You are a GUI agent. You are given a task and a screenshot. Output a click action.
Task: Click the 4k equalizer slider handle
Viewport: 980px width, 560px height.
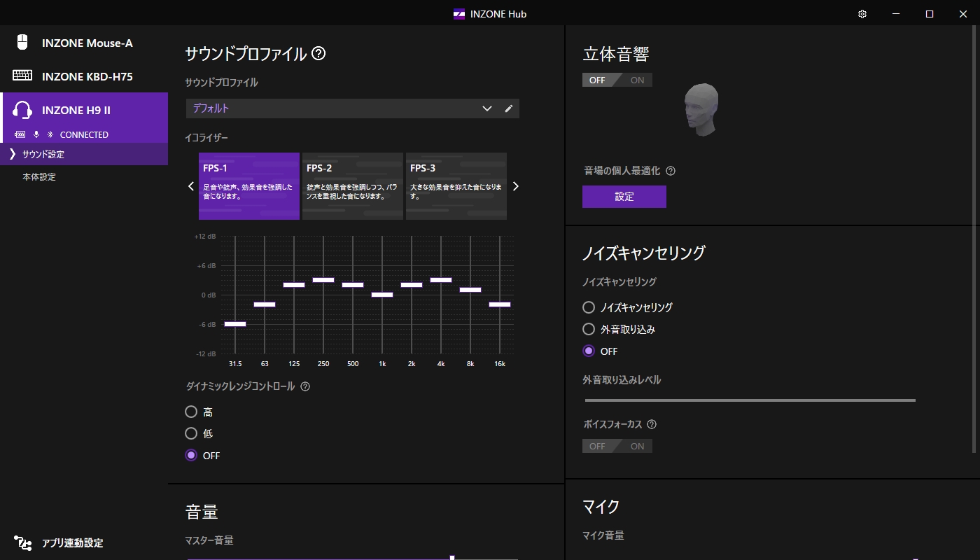441,280
